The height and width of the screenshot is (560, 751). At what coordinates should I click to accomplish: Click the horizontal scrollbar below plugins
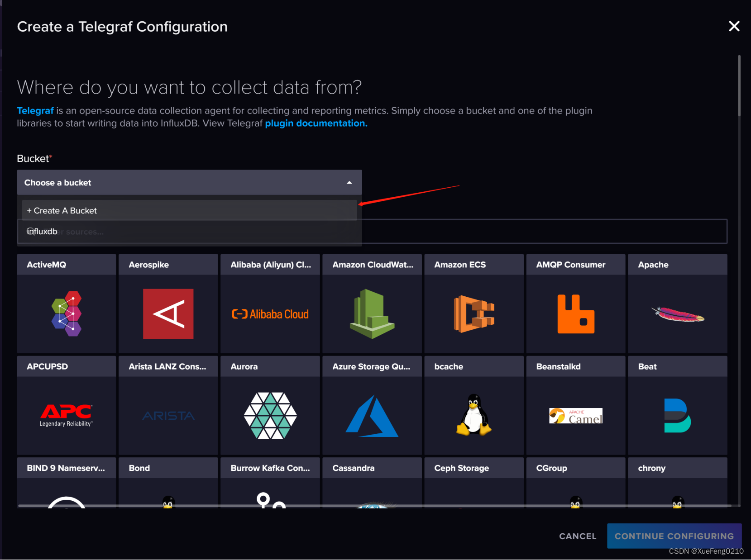pyautogui.click(x=375, y=506)
